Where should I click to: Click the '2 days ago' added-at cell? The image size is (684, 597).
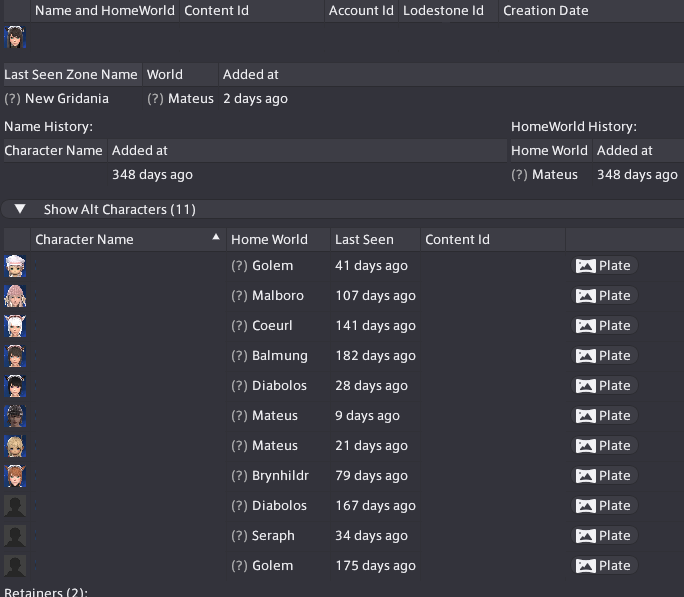point(255,99)
